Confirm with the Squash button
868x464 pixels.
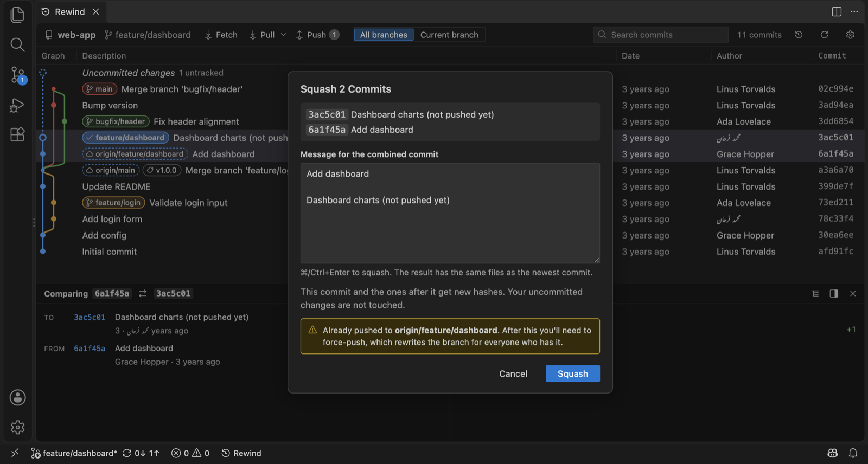click(572, 373)
